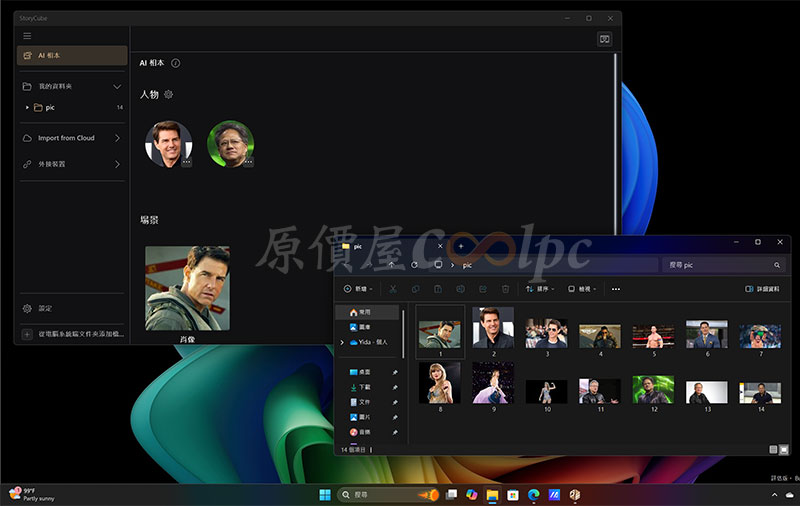Open the more options dots on first avatar

click(x=186, y=162)
